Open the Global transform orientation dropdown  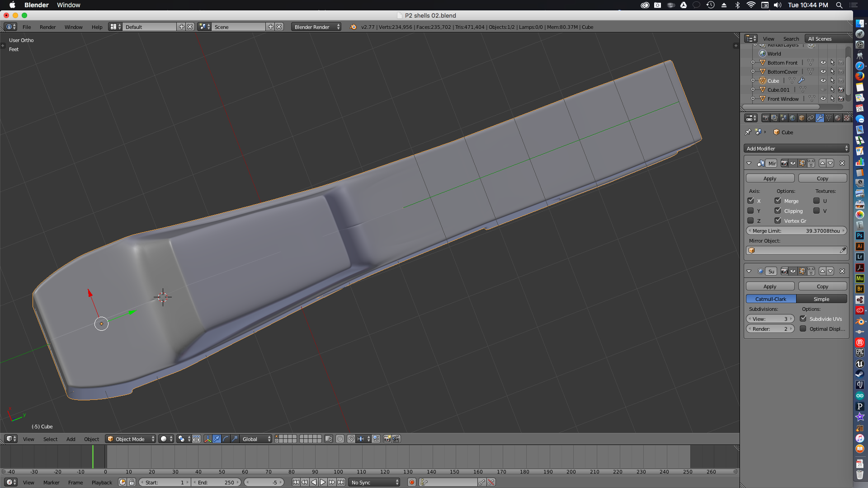256,439
